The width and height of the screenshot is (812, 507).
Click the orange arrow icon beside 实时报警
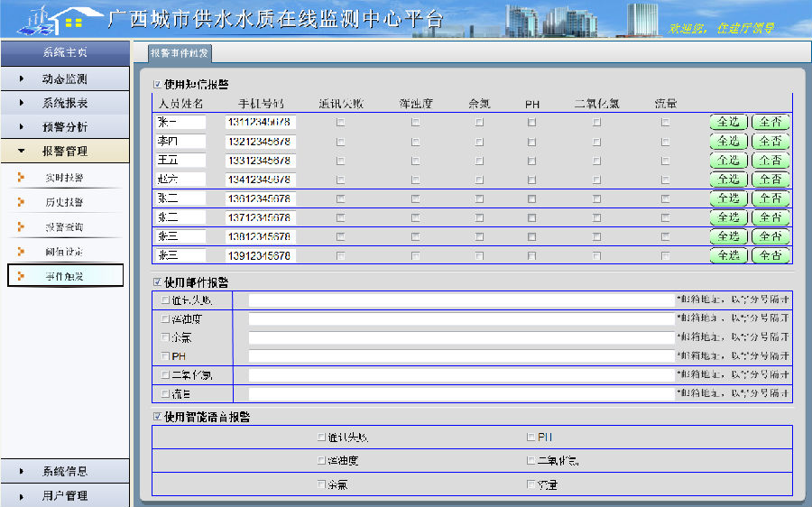click(x=21, y=178)
